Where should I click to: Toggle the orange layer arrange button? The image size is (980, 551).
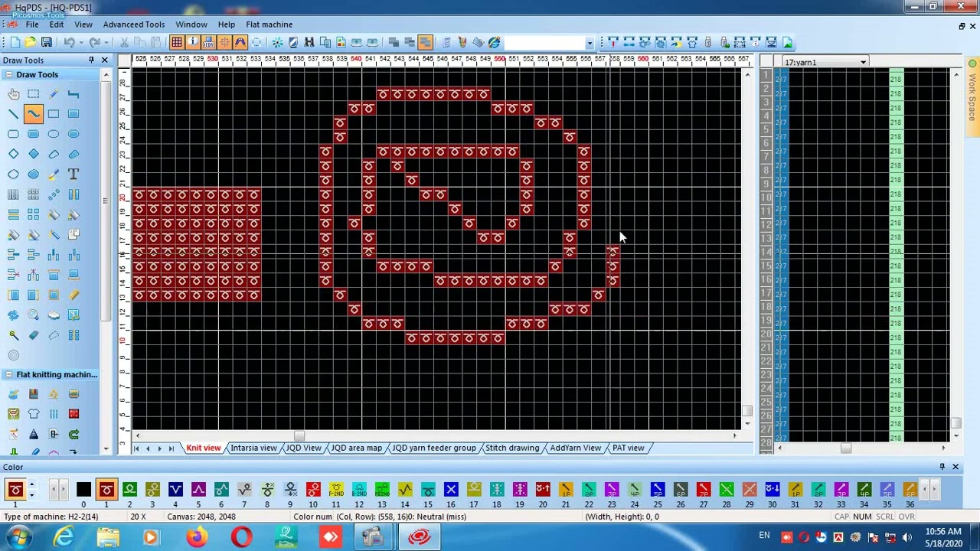[426, 42]
